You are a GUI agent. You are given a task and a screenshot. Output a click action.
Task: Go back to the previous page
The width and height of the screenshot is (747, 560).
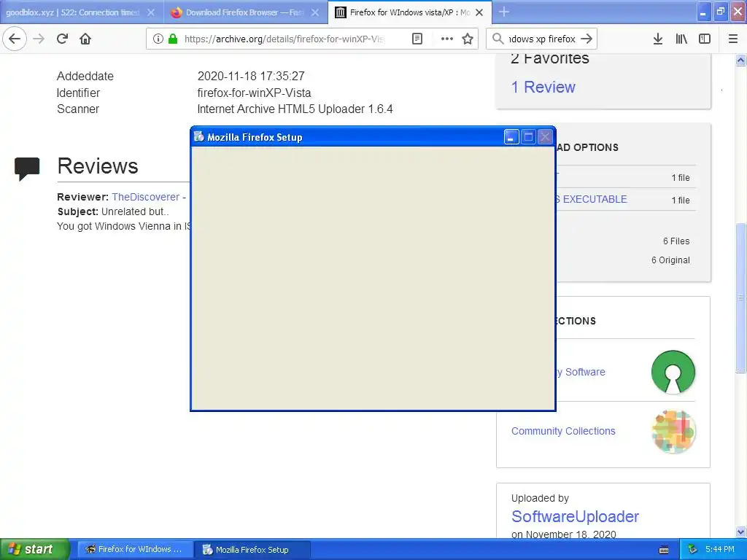click(15, 39)
